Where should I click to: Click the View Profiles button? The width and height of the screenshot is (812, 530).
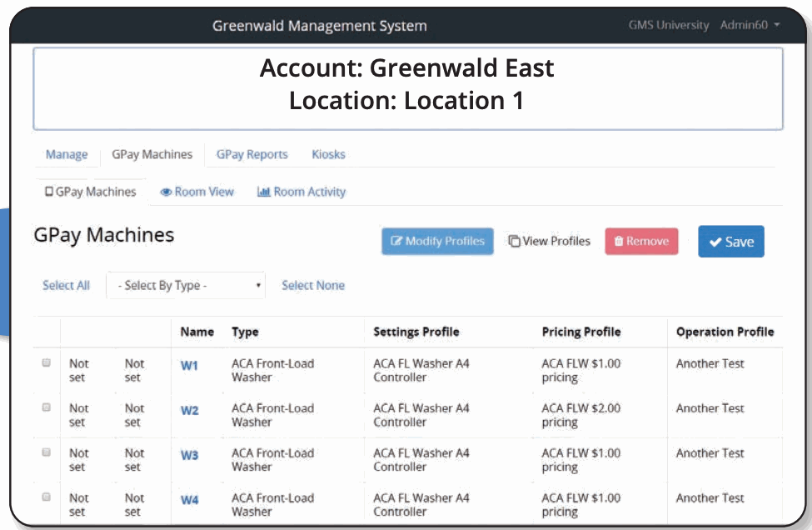pos(550,242)
